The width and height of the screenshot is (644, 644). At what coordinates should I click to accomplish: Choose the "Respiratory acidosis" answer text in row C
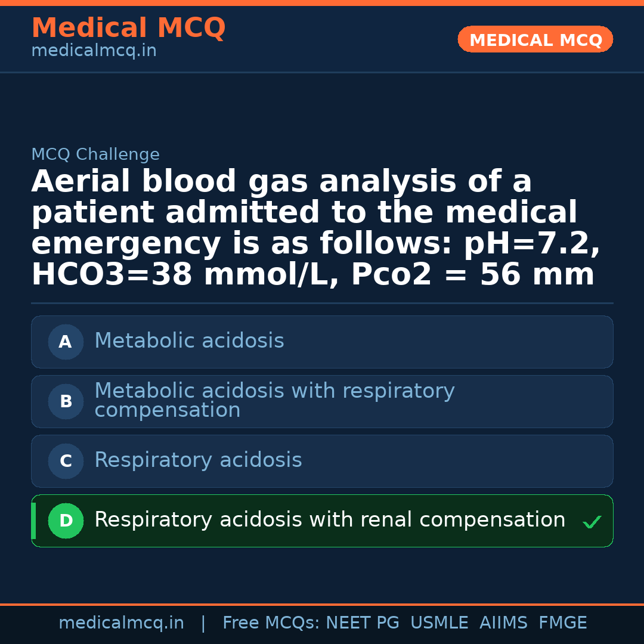click(198, 460)
